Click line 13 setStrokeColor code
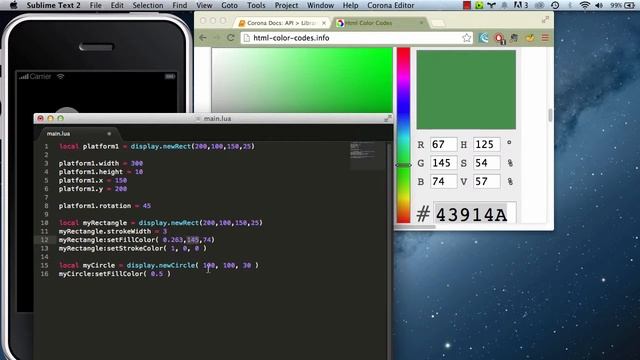This screenshot has height=360, width=640. (132, 248)
